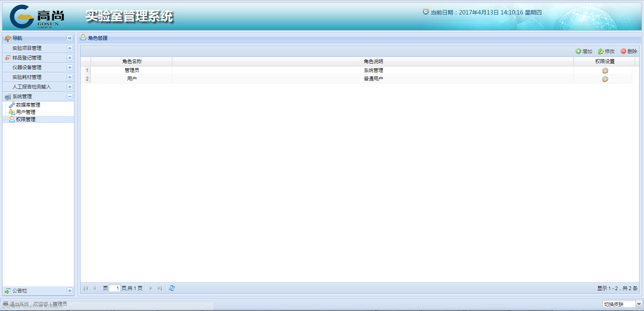644x311 pixels.
Task: Click the page number input field
Action: [115, 288]
